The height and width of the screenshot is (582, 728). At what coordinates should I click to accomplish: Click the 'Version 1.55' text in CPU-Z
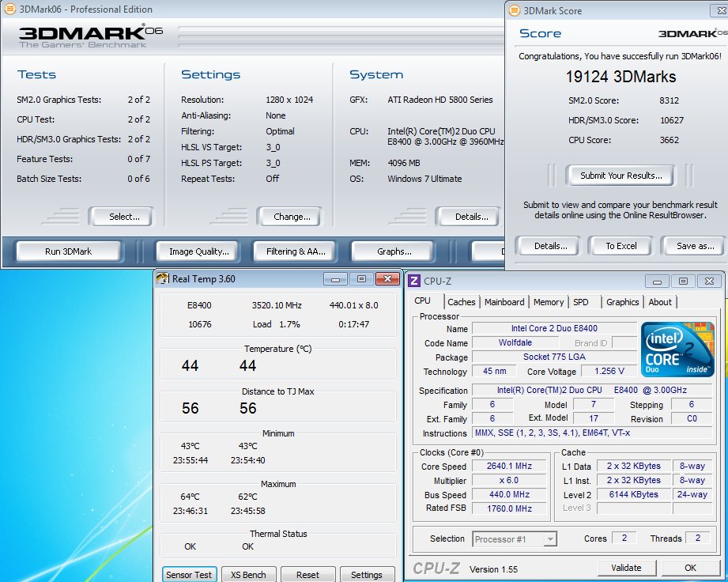[493, 569]
